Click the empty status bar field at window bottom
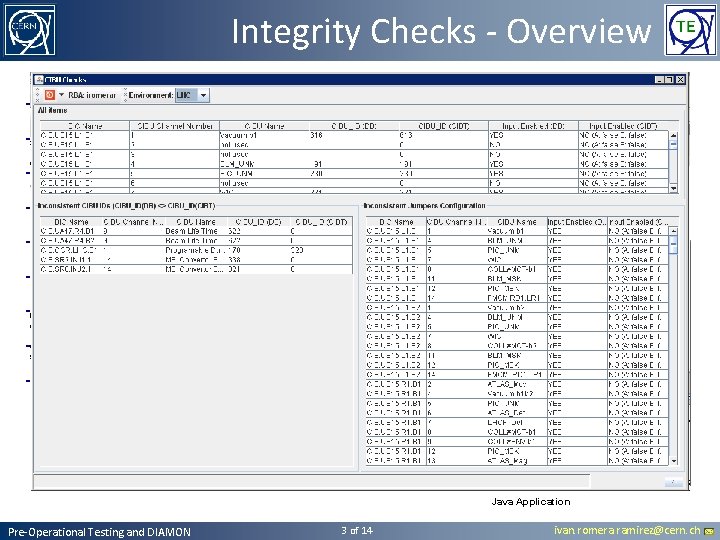The height and width of the screenshot is (540, 720). coord(311,481)
